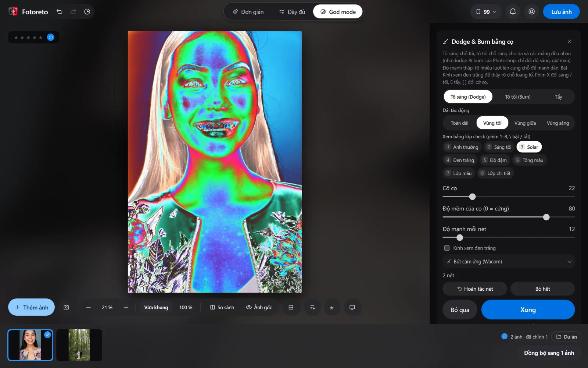
Task: Click the monitor display icon
Action: [x=352, y=307]
